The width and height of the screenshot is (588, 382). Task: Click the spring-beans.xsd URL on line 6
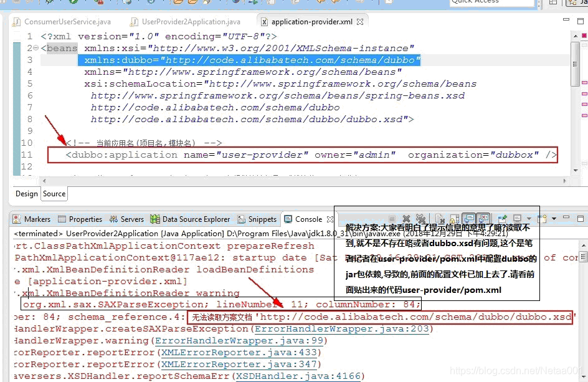click(x=278, y=96)
